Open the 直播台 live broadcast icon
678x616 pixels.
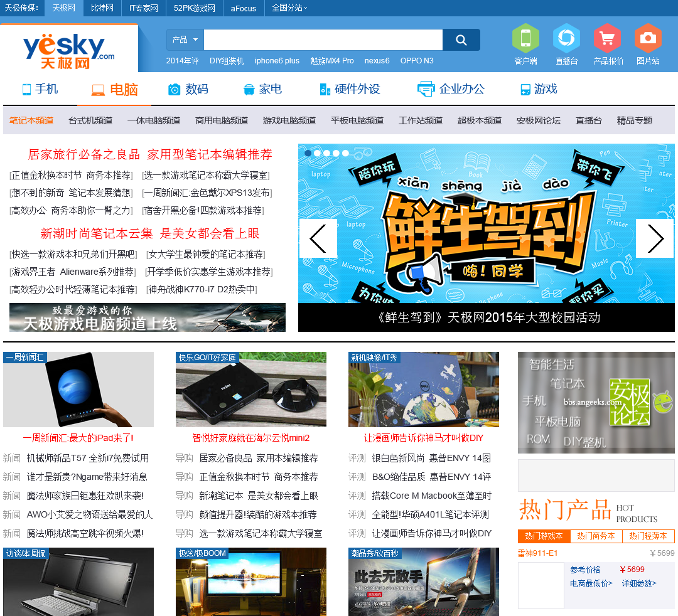point(566,38)
